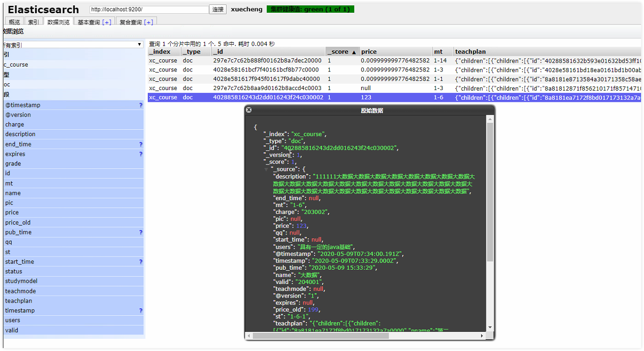The height and width of the screenshot is (351, 644).
Task: Select row with id 297e7c7c62b888f00162b8a7dec20000
Action: pyautogui.click(x=394, y=60)
